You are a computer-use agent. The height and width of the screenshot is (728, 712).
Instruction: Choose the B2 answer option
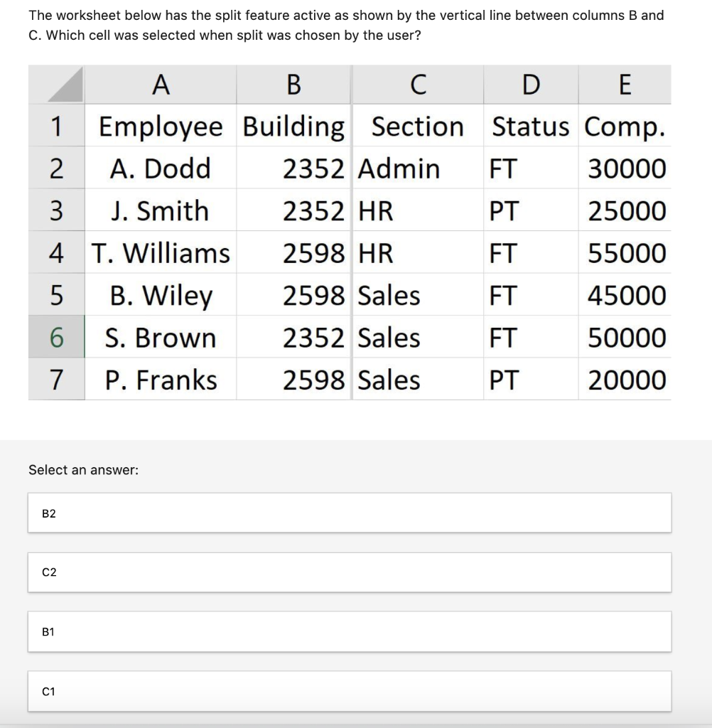(x=349, y=513)
